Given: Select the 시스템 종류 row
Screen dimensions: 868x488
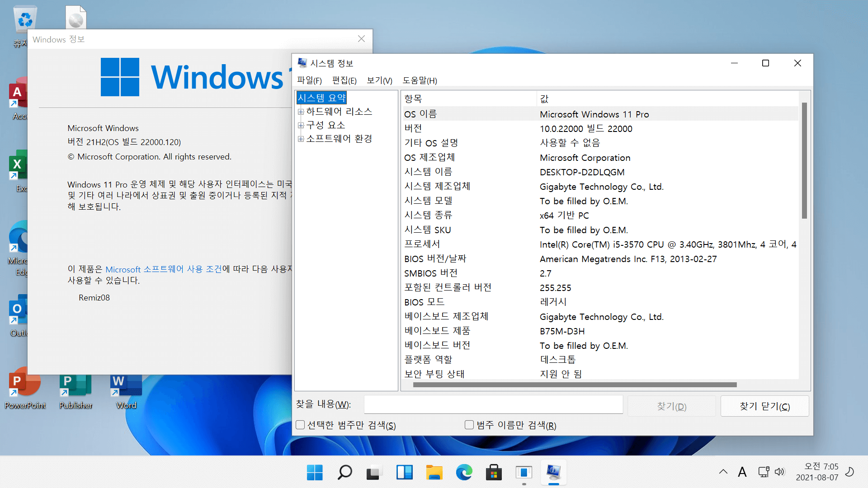Looking at the screenshot, I should click(600, 215).
